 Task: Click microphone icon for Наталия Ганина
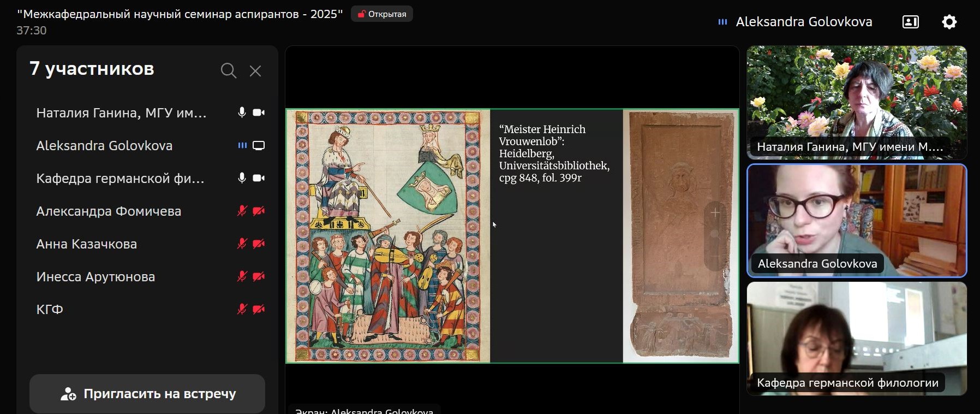pyautogui.click(x=242, y=113)
